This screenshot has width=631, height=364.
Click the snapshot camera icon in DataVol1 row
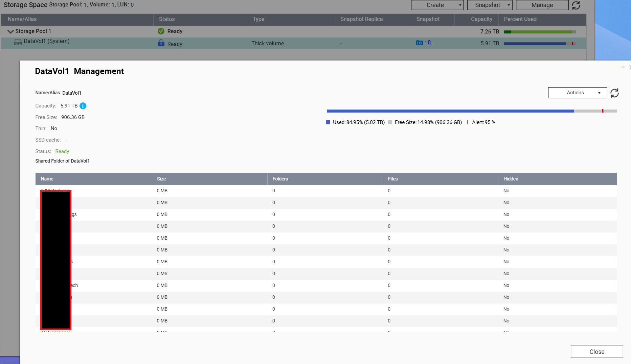click(420, 43)
